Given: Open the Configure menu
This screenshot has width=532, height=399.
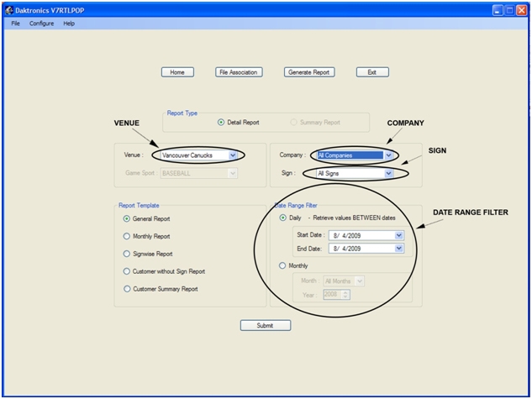Looking at the screenshot, I should click(x=41, y=24).
